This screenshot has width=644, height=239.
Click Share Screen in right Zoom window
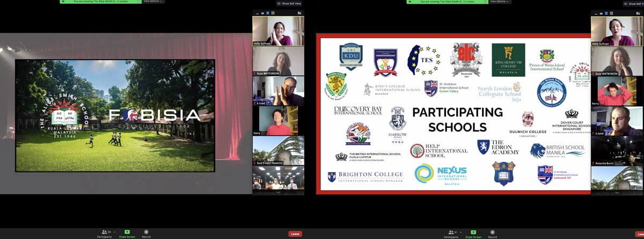click(472, 234)
